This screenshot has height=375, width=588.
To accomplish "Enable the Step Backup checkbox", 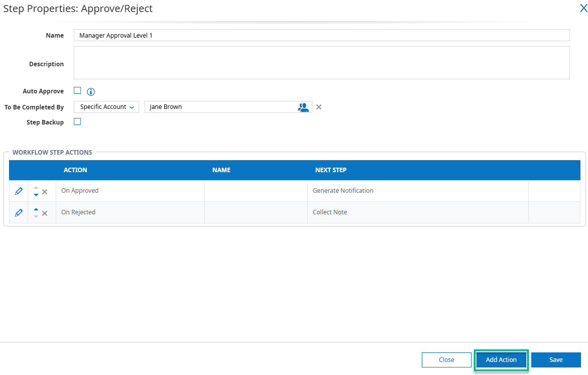I will [x=77, y=121].
